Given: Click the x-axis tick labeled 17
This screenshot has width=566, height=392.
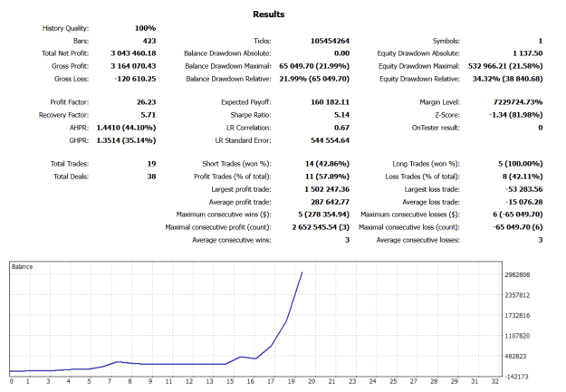Looking at the screenshot, I should (x=271, y=381).
